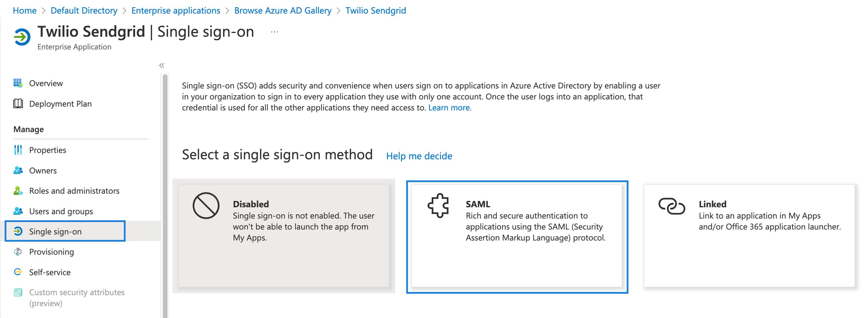Viewport: 868px width, 318px height.
Task: Collapse the sidebar using the double-chevron
Action: [162, 65]
